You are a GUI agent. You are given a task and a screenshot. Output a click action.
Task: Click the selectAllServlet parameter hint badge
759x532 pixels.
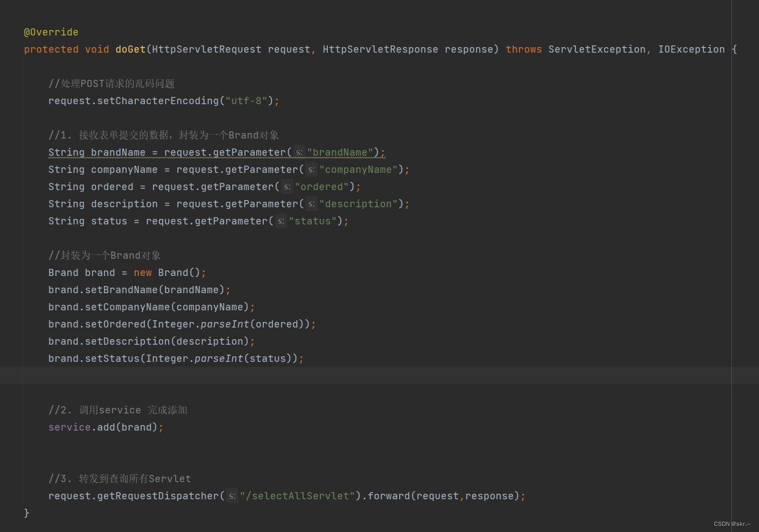click(x=232, y=496)
